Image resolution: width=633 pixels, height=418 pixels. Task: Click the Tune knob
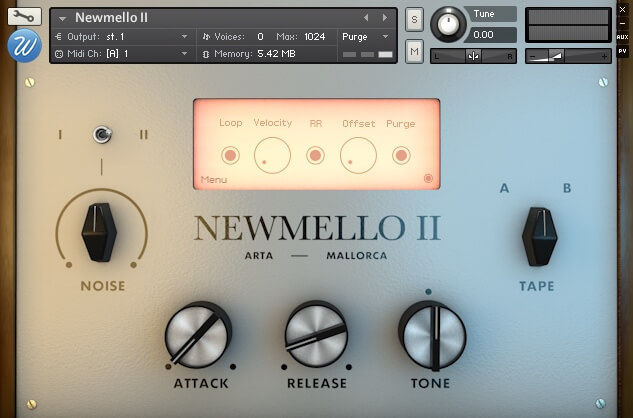(x=448, y=24)
